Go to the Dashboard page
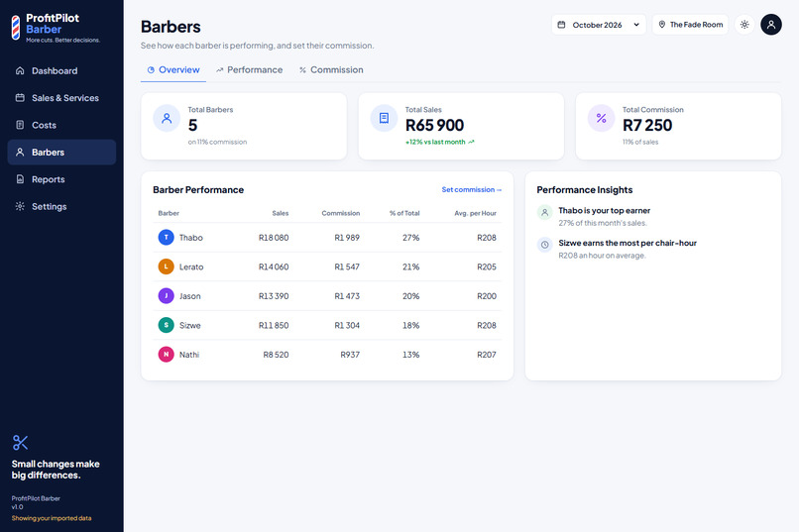799x532 pixels. click(61, 70)
